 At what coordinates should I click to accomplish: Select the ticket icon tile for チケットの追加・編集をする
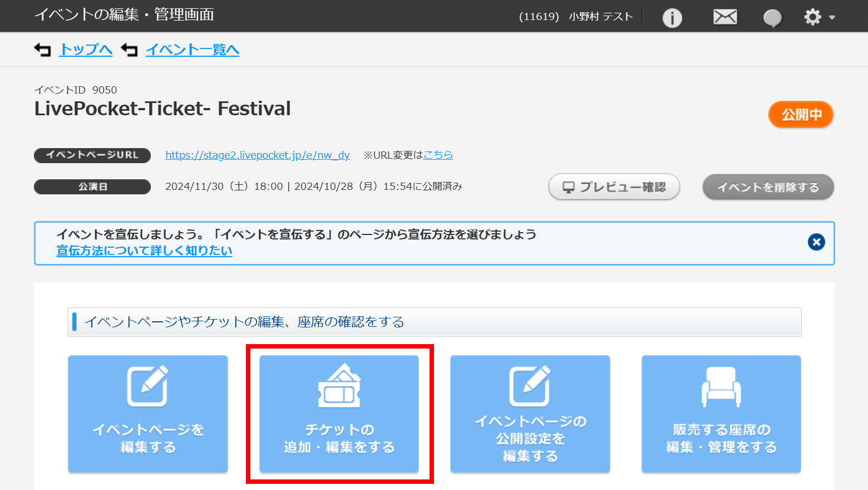[x=339, y=386]
